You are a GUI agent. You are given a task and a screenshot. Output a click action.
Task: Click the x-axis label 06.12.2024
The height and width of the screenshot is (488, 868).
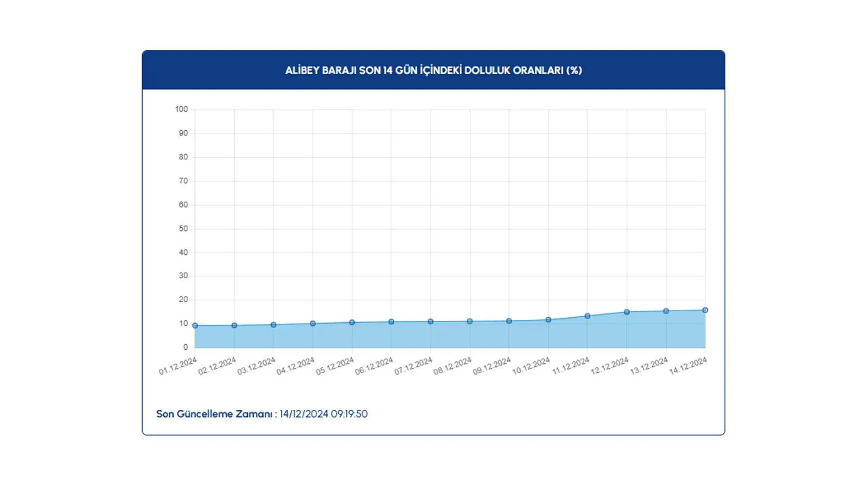tap(374, 366)
